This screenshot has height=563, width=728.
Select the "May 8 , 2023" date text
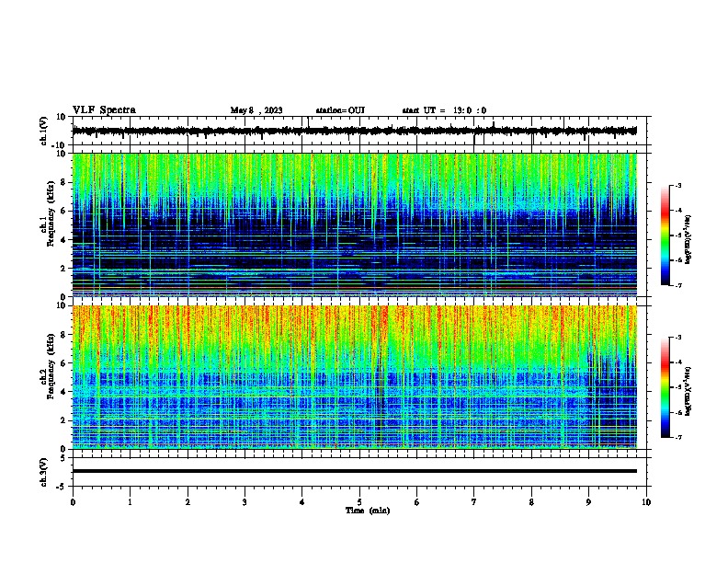coord(256,110)
